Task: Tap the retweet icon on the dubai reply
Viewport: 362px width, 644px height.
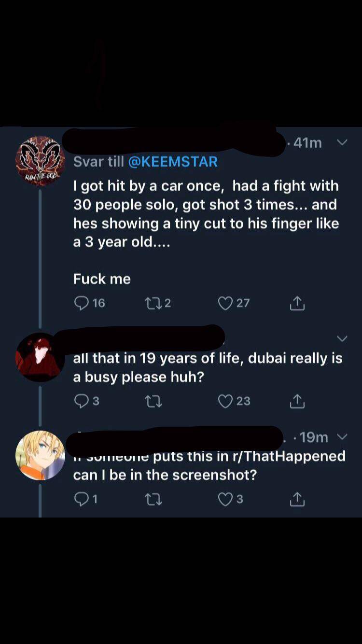Action: click(153, 401)
